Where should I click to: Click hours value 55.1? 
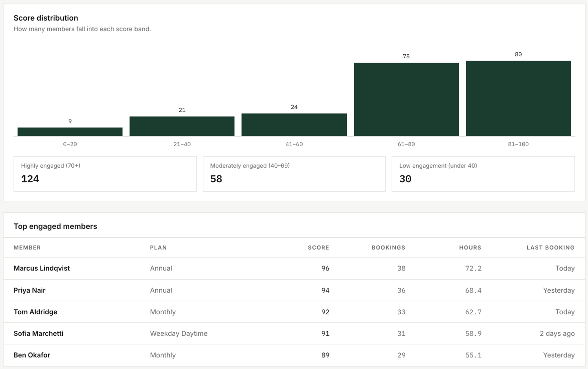[473, 355]
